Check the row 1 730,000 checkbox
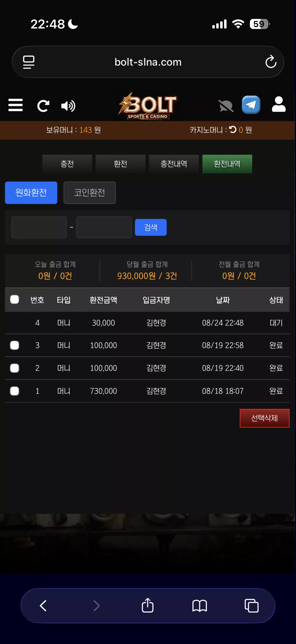This screenshot has width=296, height=644. (14, 391)
